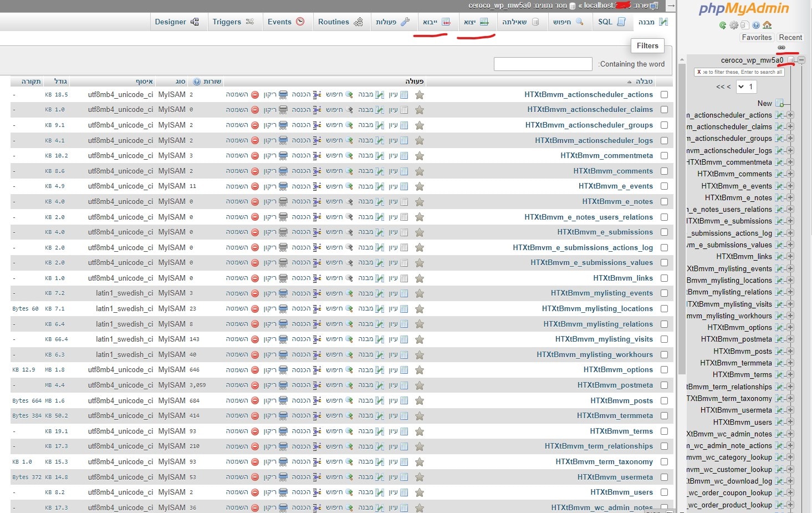Click the phpMyAdmin home icon
Screen dimensions: 812x513
tap(767, 25)
